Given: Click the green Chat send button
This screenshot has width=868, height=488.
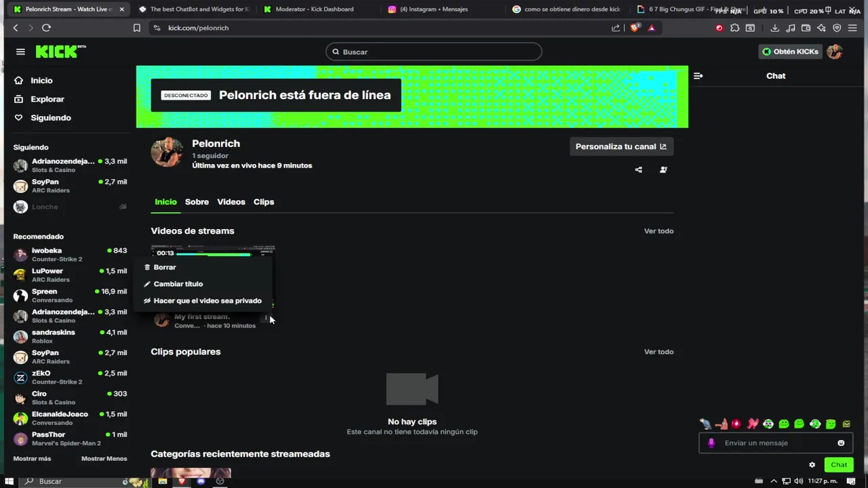Looking at the screenshot, I should [x=839, y=465].
